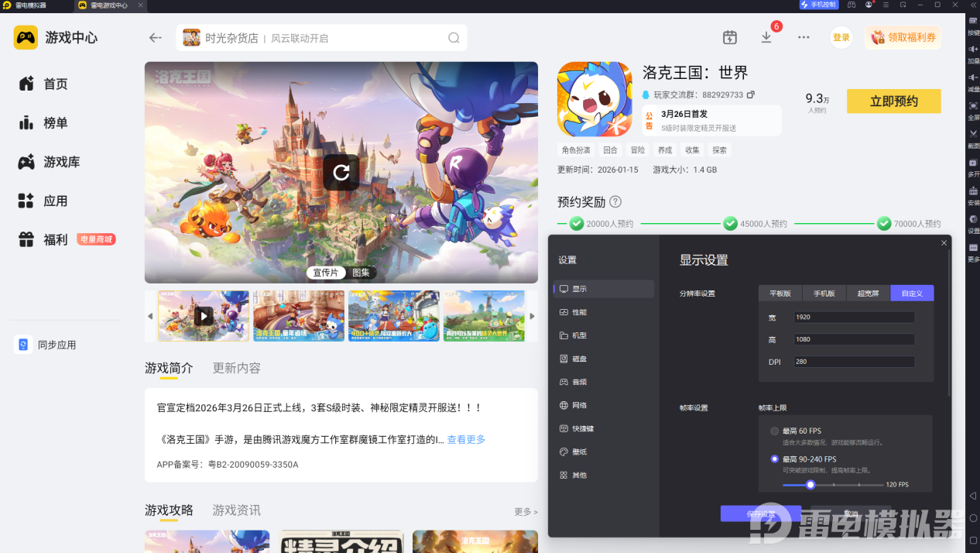The height and width of the screenshot is (553, 980).
Task: Open the 机型 settings category
Action: [x=604, y=335]
